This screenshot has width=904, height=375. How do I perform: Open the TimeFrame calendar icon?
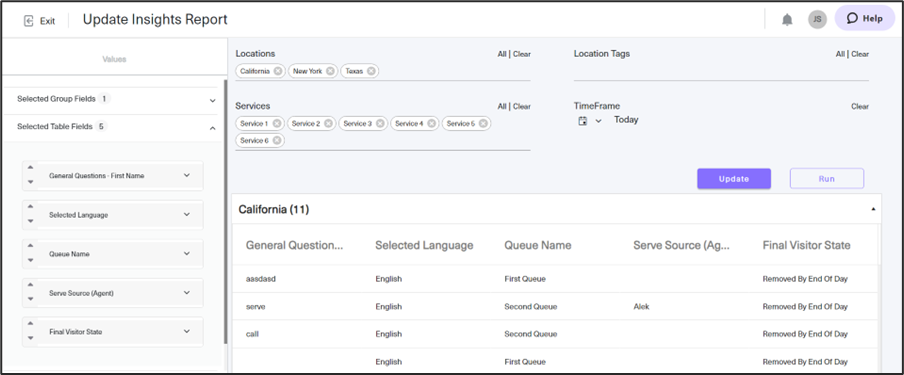coord(583,121)
